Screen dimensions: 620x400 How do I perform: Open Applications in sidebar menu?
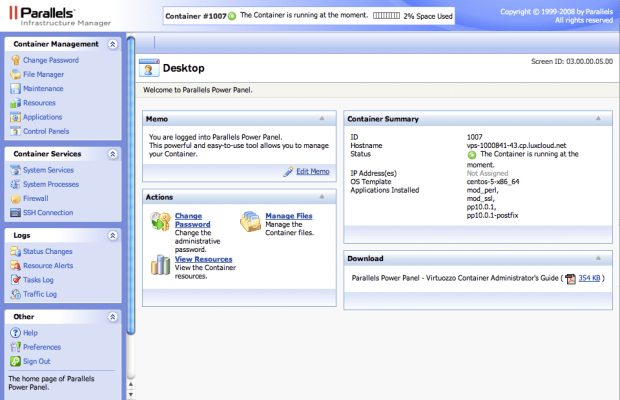coord(42,117)
